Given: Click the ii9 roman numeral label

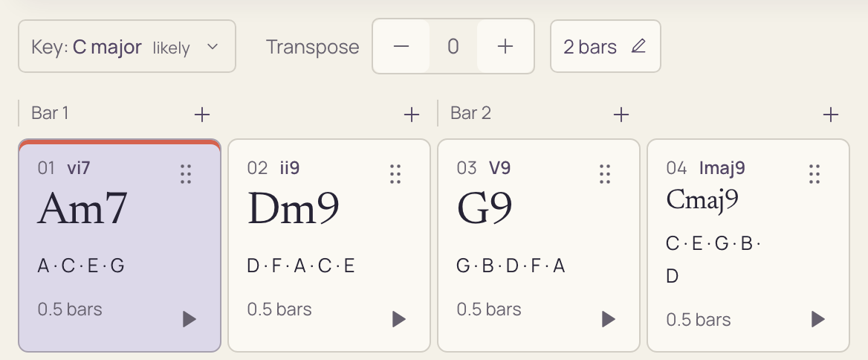Looking at the screenshot, I should click(290, 168).
